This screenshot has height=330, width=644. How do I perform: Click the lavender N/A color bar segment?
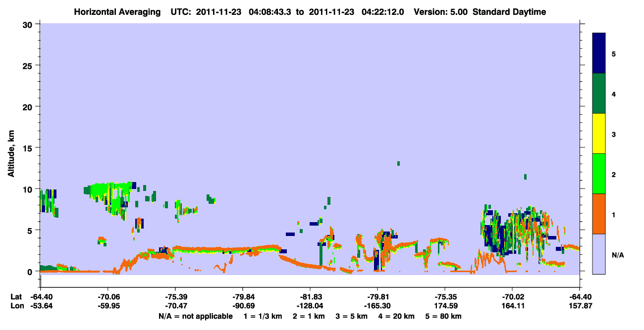tap(599, 254)
